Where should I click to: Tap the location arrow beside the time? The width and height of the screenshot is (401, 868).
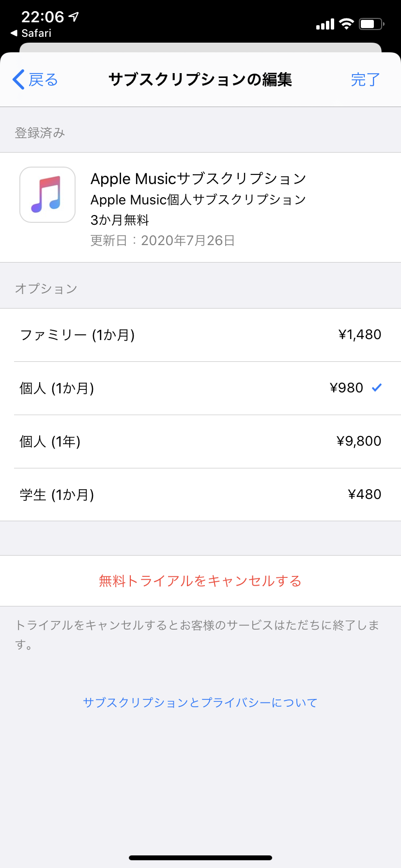click(74, 17)
